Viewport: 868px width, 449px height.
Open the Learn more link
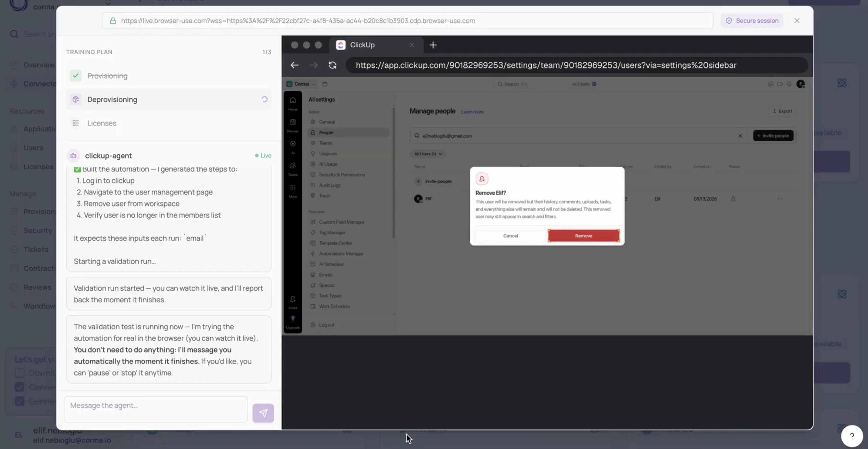click(x=472, y=112)
